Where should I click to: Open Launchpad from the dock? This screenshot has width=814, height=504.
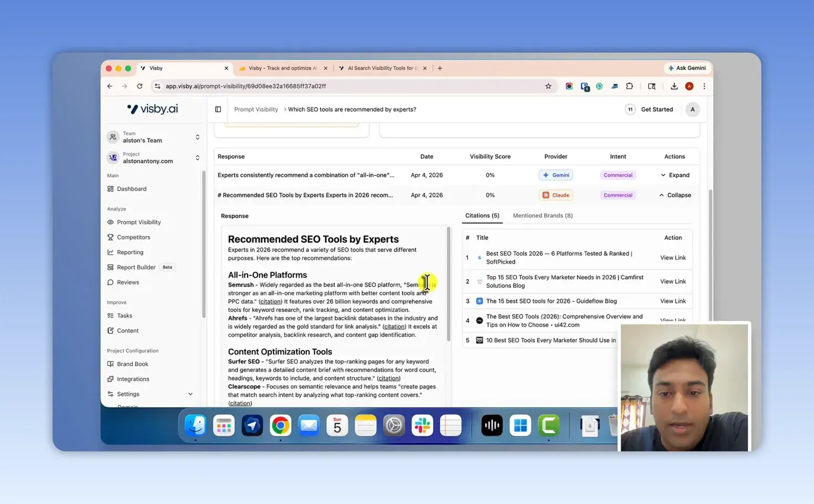click(224, 425)
